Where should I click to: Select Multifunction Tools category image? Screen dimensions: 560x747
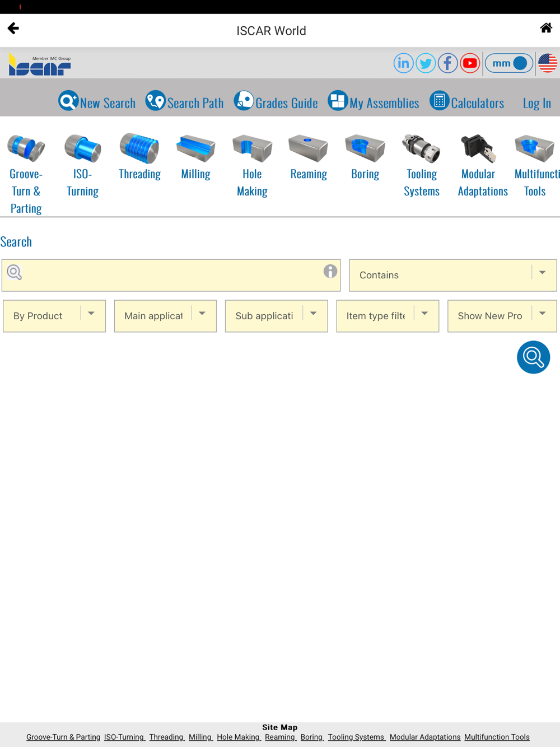535,148
